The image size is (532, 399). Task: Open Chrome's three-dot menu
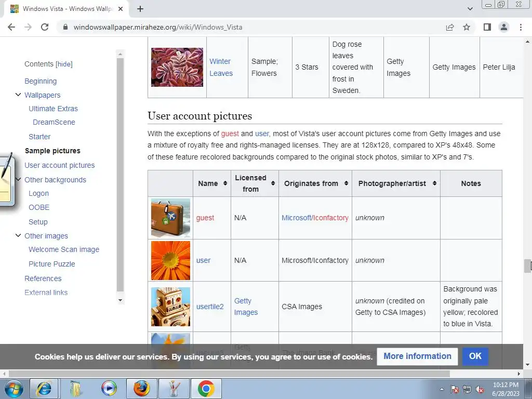tap(521, 27)
